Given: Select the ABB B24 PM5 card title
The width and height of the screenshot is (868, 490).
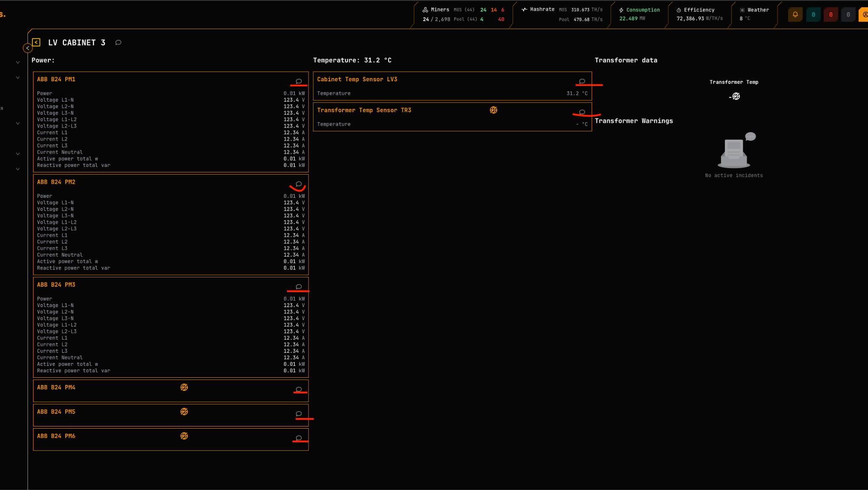Looking at the screenshot, I should coord(56,412).
